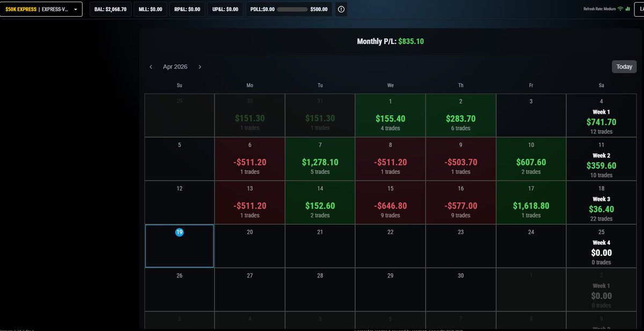The width and height of the screenshot is (644, 331).
Task: Click the Th column header
Action: pyautogui.click(x=460, y=85)
